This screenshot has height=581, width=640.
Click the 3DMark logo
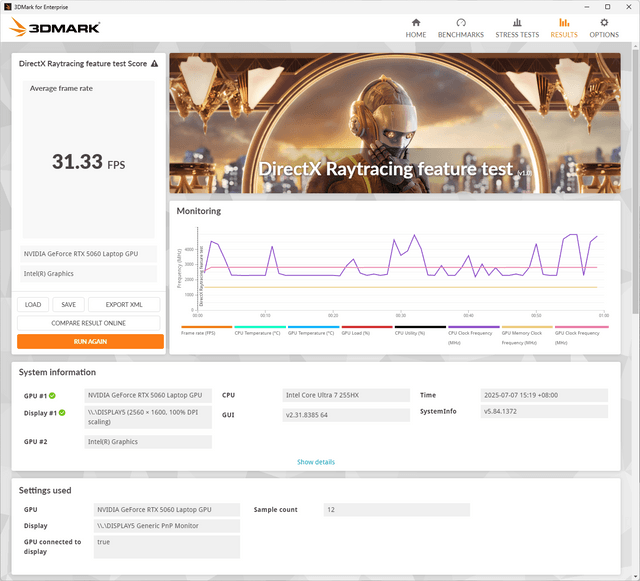pos(54,27)
